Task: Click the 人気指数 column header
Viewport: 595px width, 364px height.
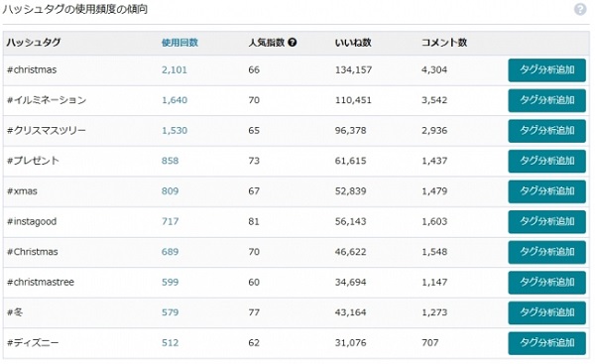Action: (x=267, y=43)
